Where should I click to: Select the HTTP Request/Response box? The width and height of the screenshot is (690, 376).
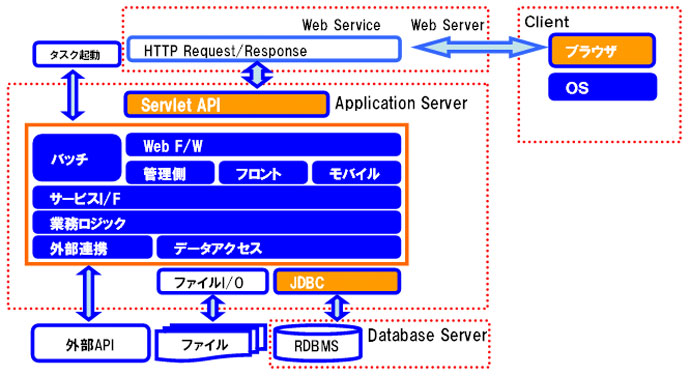264,49
